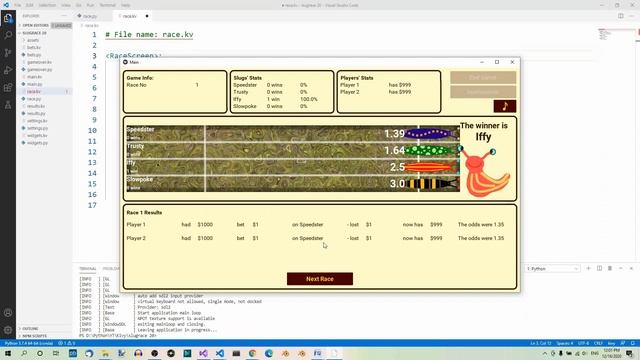Split the terminal panel
Viewport: 640px width, 360px height.
click(599, 269)
